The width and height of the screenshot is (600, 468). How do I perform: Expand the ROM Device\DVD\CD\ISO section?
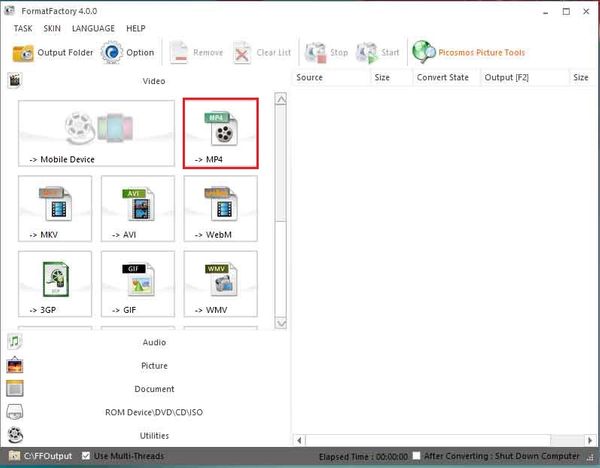[154, 412]
